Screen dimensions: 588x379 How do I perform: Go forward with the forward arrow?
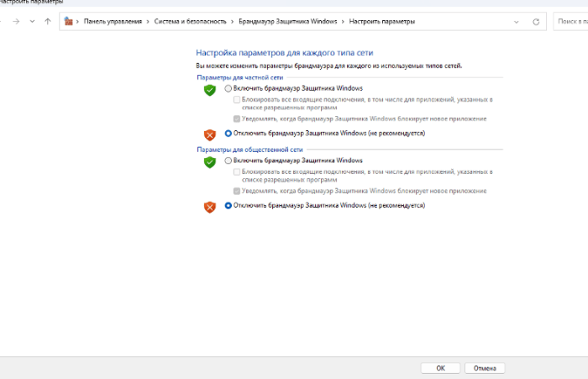coord(16,21)
